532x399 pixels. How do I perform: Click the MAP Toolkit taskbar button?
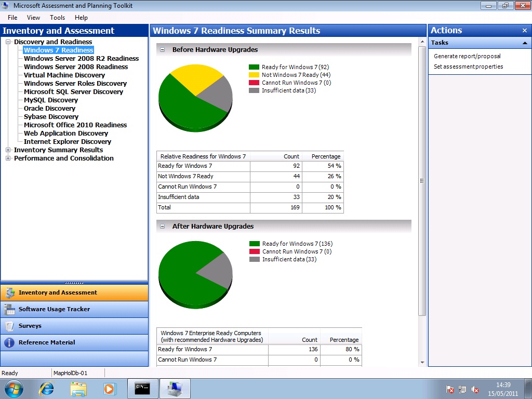coord(175,389)
